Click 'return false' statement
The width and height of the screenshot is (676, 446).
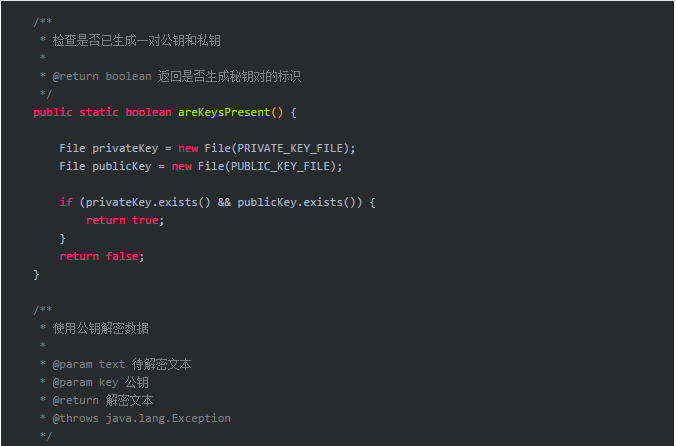tap(102, 256)
